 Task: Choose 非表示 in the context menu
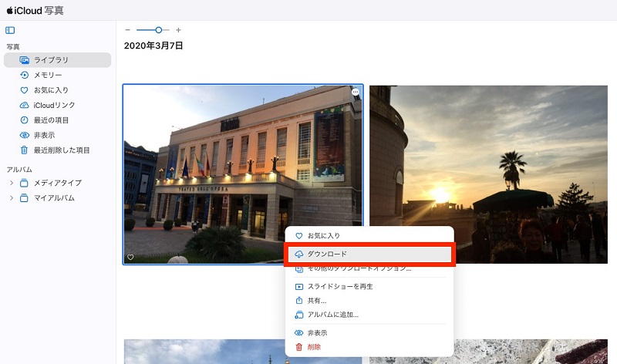(x=369, y=333)
